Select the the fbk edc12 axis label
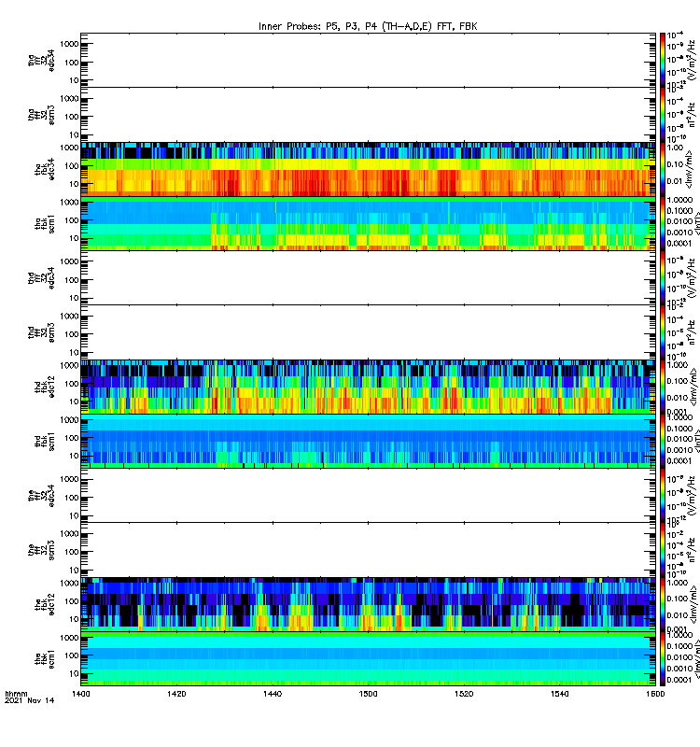The image size is (700, 747). point(45,604)
